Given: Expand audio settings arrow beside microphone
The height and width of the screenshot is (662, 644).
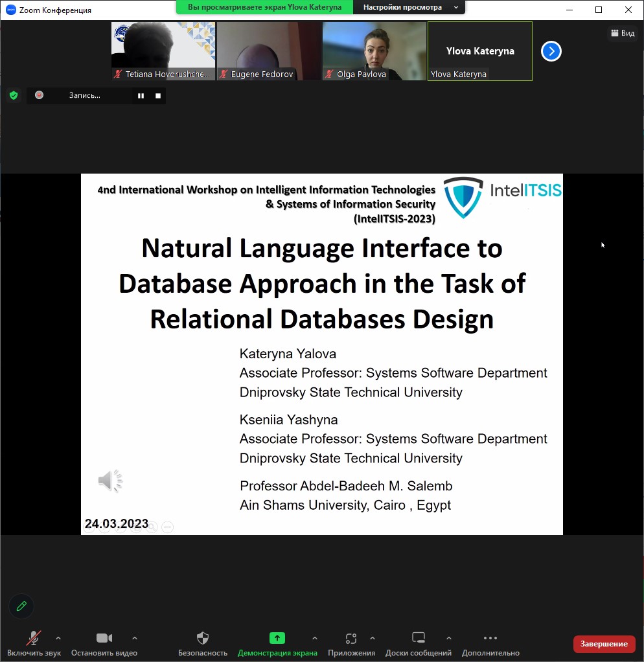Looking at the screenshot, I should click(x=58, y=638).
